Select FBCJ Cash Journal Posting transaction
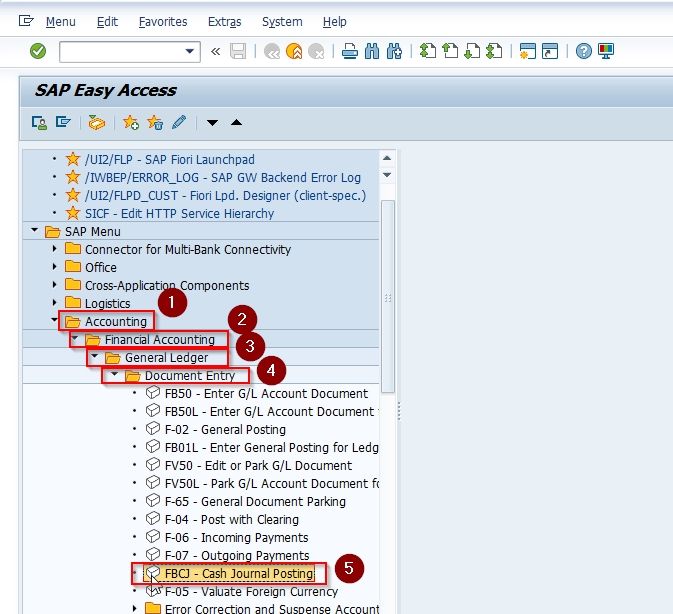 pos(239,574)
